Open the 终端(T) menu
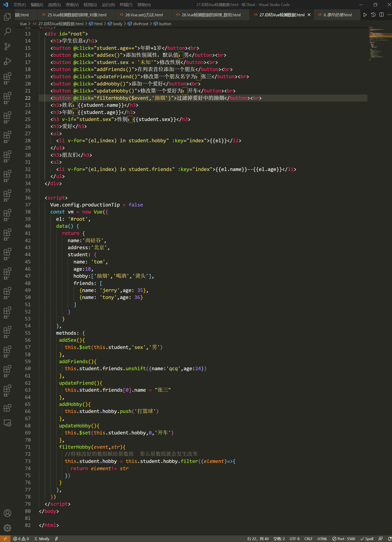The height and width of the screenshot is (542, 392). tap(126, 5)
